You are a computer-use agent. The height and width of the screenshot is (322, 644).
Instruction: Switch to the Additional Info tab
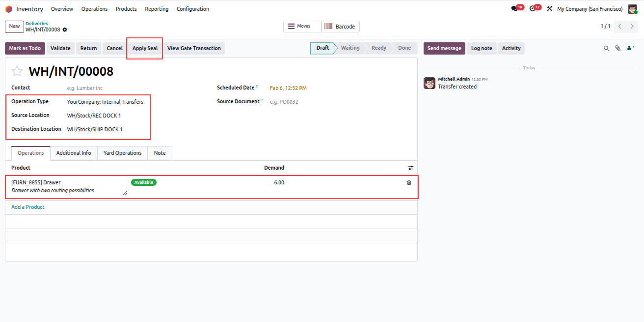(x=74, y=153)
